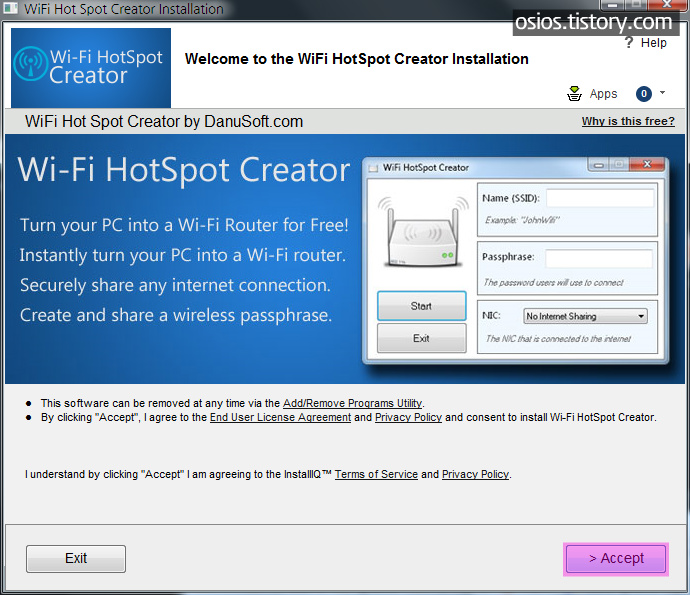Click the Name (SSID) input field

tap(600, 198)
